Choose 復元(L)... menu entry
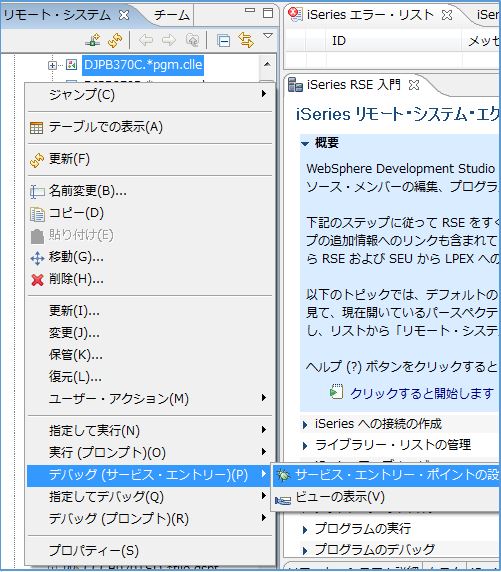Screen dimensions: 501x572 pyautogui.click(x=150, y=377)
